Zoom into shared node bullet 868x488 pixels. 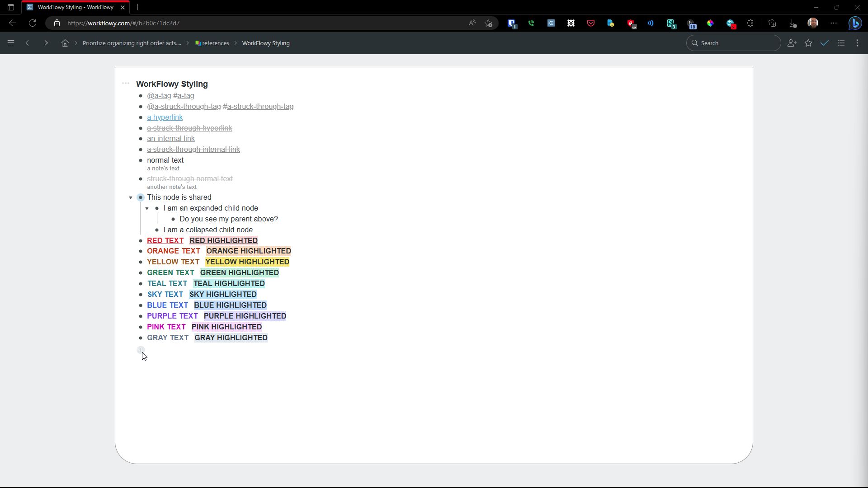[x=141, y=197]
